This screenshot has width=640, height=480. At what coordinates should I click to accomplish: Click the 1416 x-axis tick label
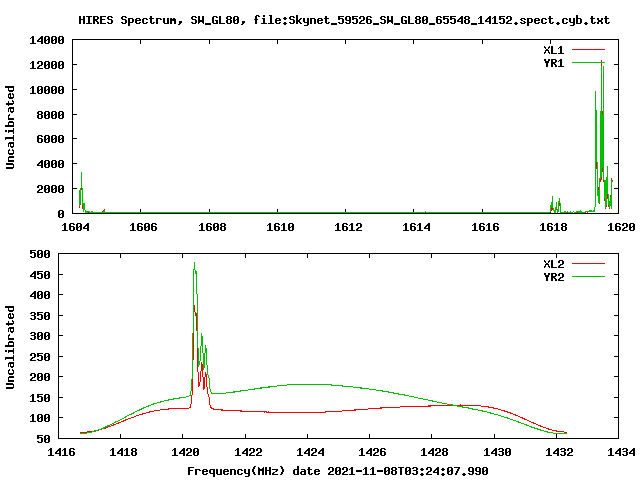coord(61,452)
